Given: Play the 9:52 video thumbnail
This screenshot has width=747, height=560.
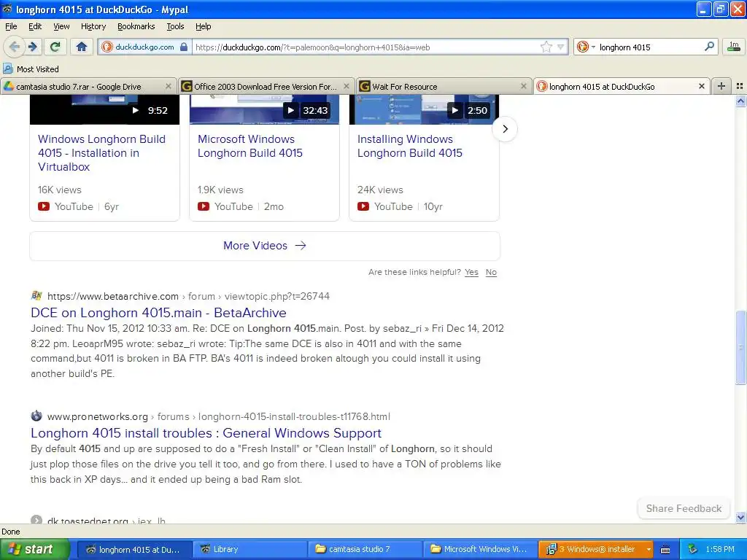Looking at the screenshot, I should pos(105,109).
